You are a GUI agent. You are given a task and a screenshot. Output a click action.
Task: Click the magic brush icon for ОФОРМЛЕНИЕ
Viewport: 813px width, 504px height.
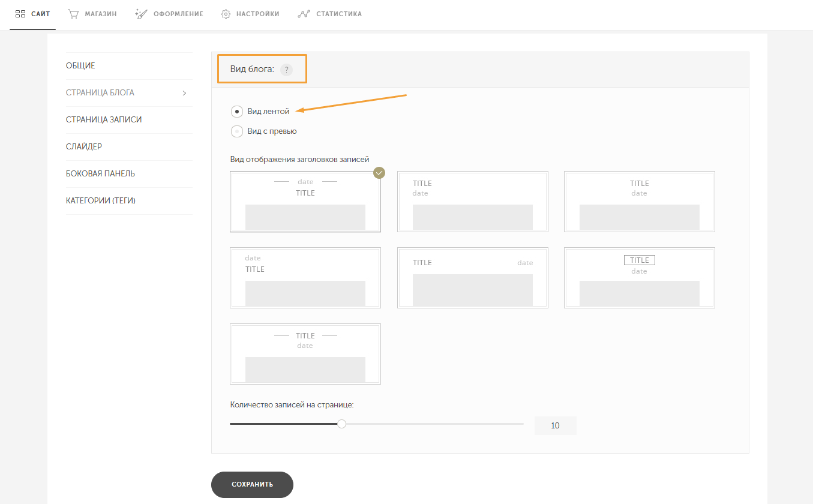pos(142,14)
